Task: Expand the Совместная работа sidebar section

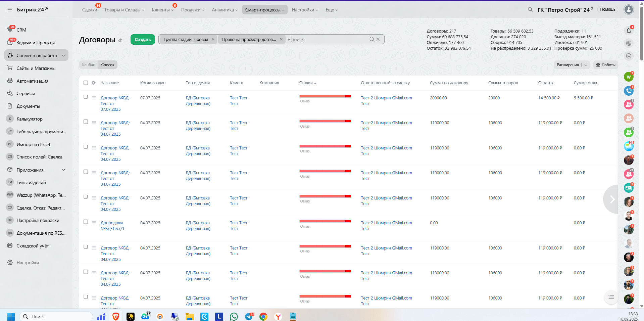Action: [63, 55]
